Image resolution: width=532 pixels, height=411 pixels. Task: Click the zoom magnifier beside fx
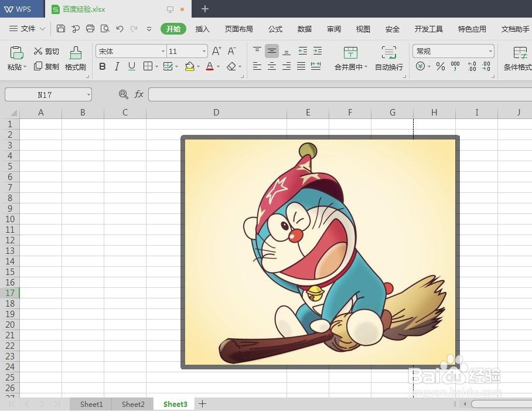123,94
